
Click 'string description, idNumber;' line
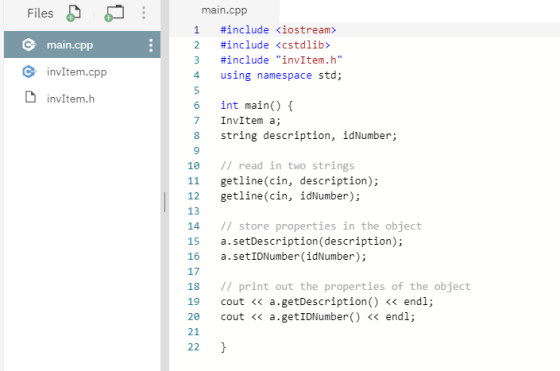pos(309,136)
